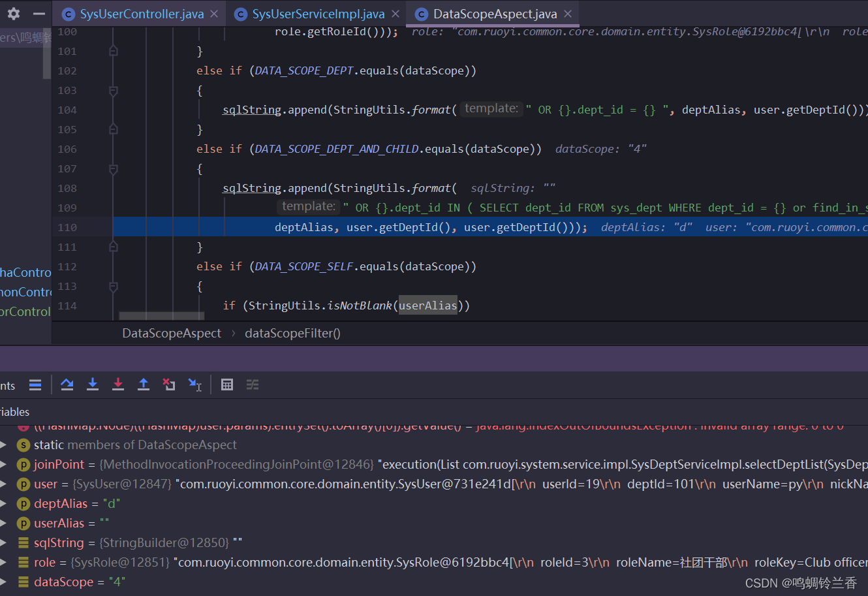This screenshot has width=868, height=596.
Task: Click Step Out debugger button
Action: 144,384
